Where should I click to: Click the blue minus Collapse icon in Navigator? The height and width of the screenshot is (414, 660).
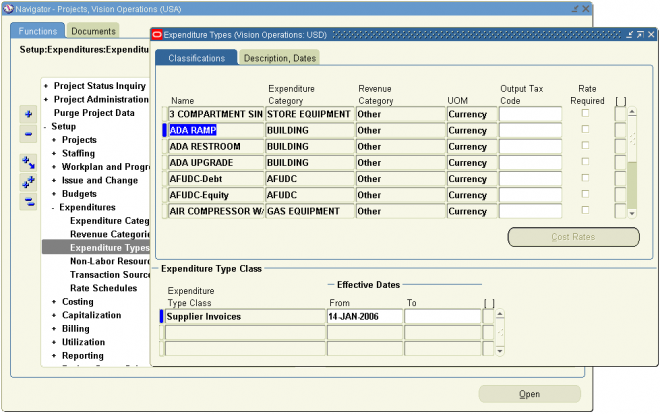tap(28, 134)
